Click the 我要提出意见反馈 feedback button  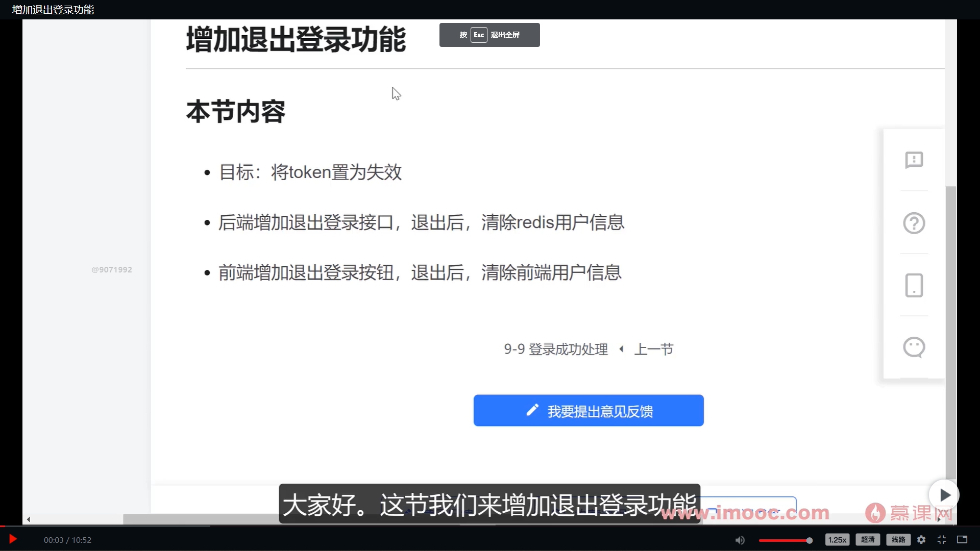(588, 411)
